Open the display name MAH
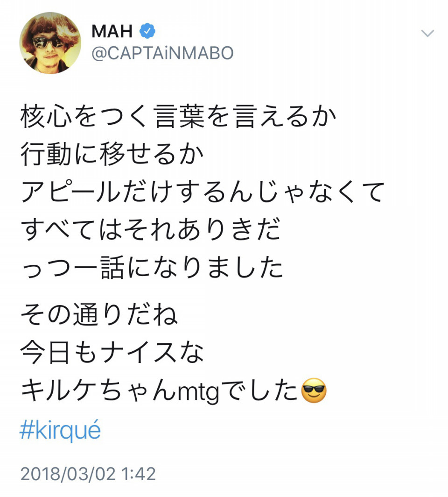Image resolution: width=448 pixels, height=497 pixels. click(x=112, y=31)
